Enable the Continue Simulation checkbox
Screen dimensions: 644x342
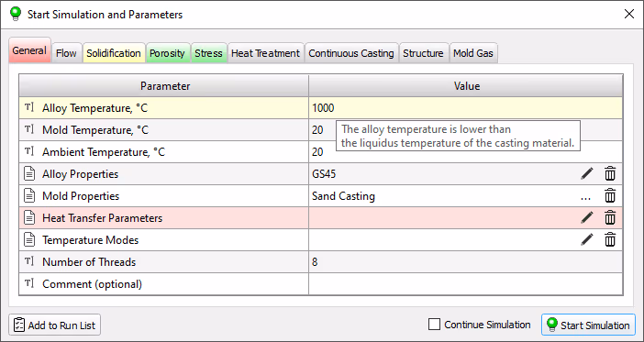tap(434, 325)
